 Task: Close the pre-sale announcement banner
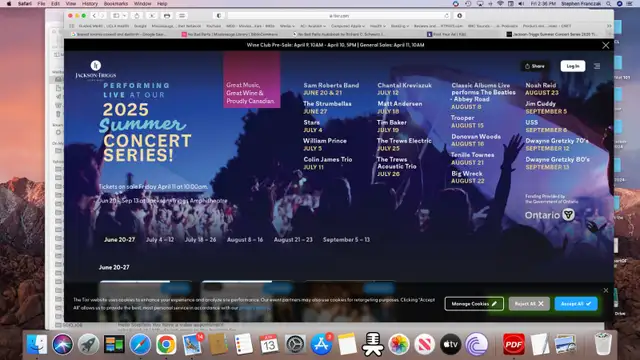point(606,45)
